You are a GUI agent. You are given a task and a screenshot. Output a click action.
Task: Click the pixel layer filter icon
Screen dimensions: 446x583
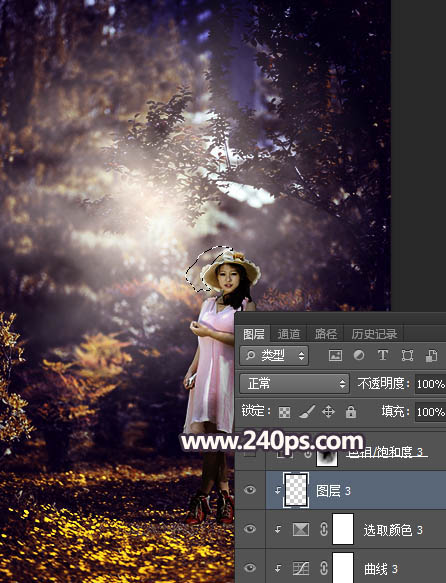click(x=335, y=356)
